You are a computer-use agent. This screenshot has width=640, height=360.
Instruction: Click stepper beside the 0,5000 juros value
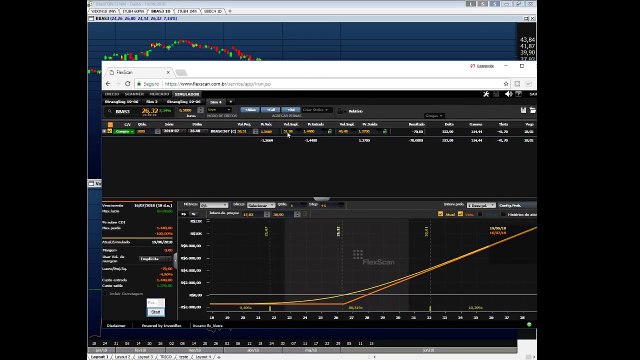click(200, 110)
